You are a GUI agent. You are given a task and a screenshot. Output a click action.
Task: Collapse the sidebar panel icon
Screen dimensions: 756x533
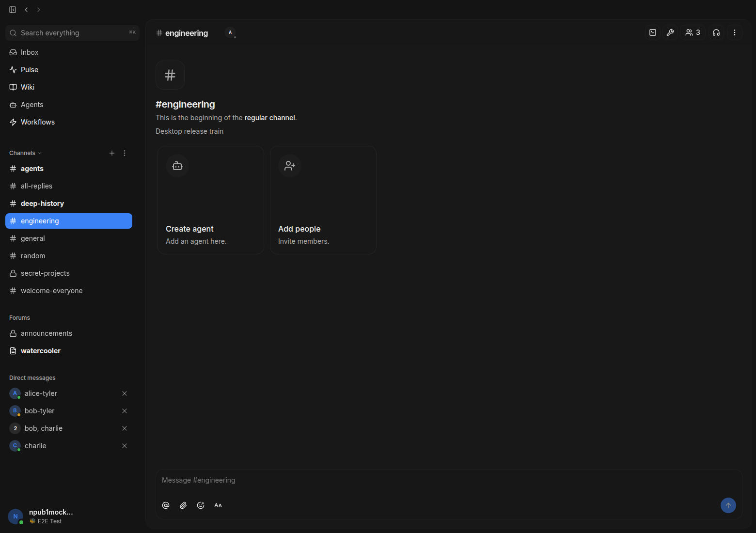[x=13, y=10]
